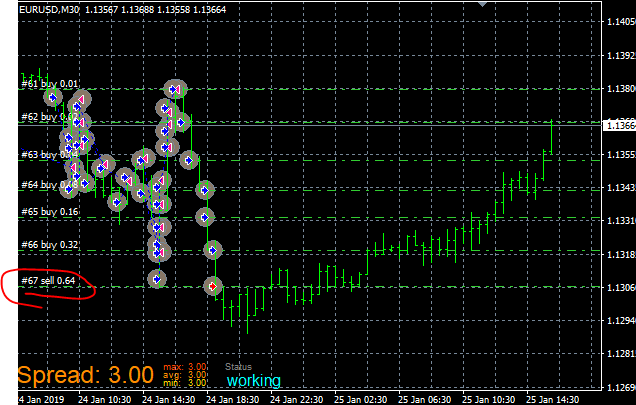Select the blue buy arrow above the red sell arrow
This screenshot has height=405, width=636.
pos(213,250)
